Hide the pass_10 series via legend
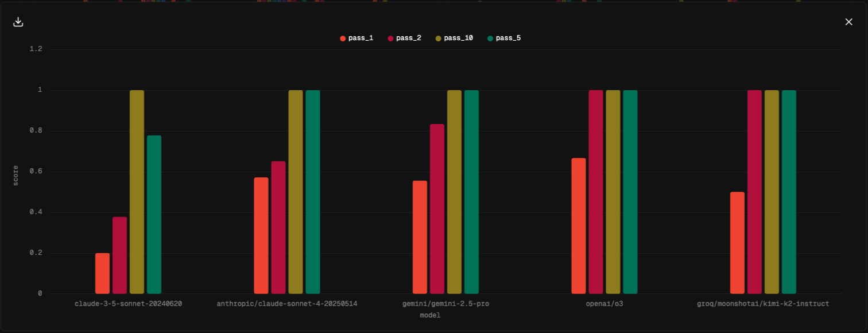 point(454,38)
